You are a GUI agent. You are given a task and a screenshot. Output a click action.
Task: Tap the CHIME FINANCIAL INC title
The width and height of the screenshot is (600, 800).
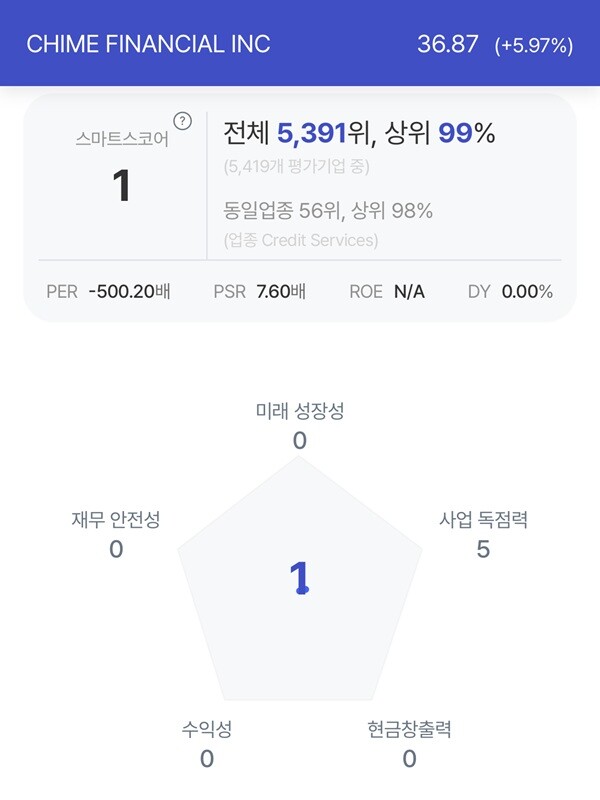point(148,44)
